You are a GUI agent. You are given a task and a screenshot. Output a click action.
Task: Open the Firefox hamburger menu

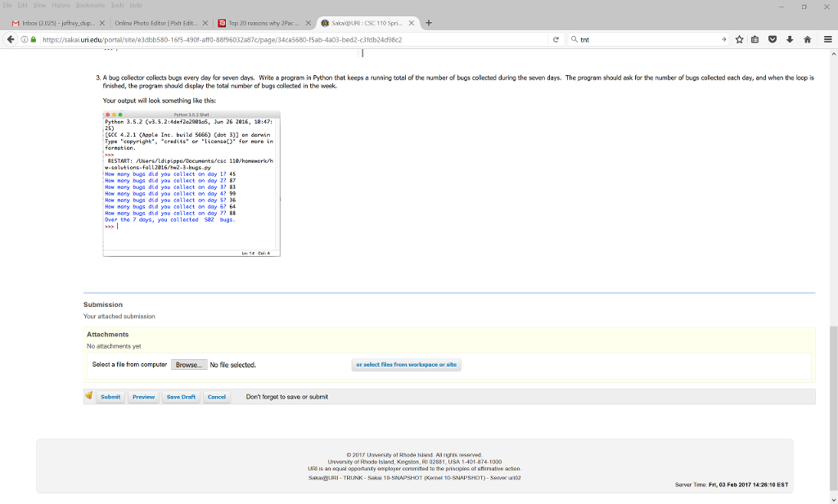pos(827,39)
